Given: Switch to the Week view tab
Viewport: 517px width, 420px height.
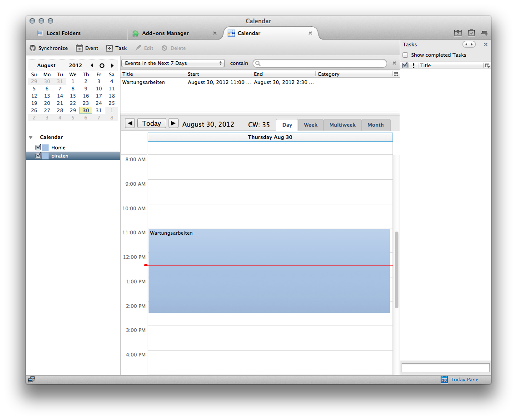Looking at the screenshot, I should [311, 125].
